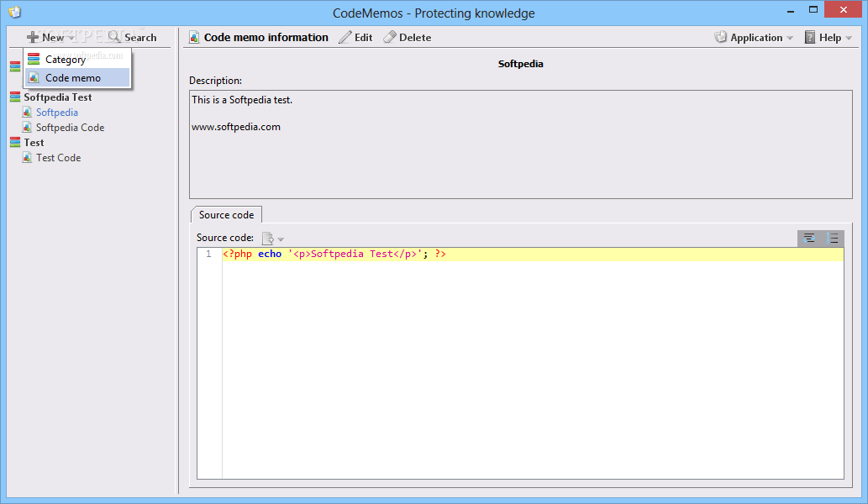Click the Application menu icon
Screen dimensions: 868x504
click(720, 37)
